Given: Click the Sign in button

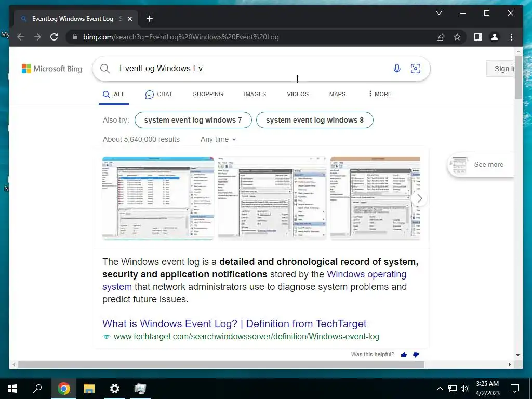Looking at the screenshot, I should (x=501, y=69).
